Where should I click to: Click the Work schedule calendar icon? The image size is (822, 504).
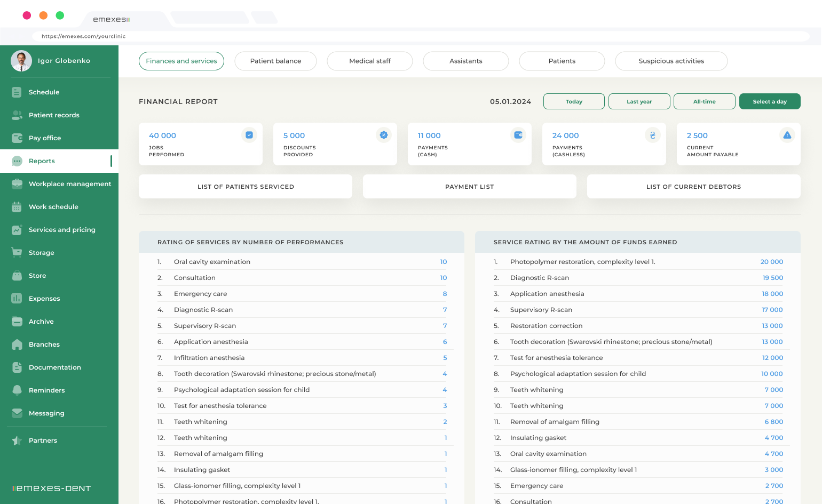[x=17, y=207]
